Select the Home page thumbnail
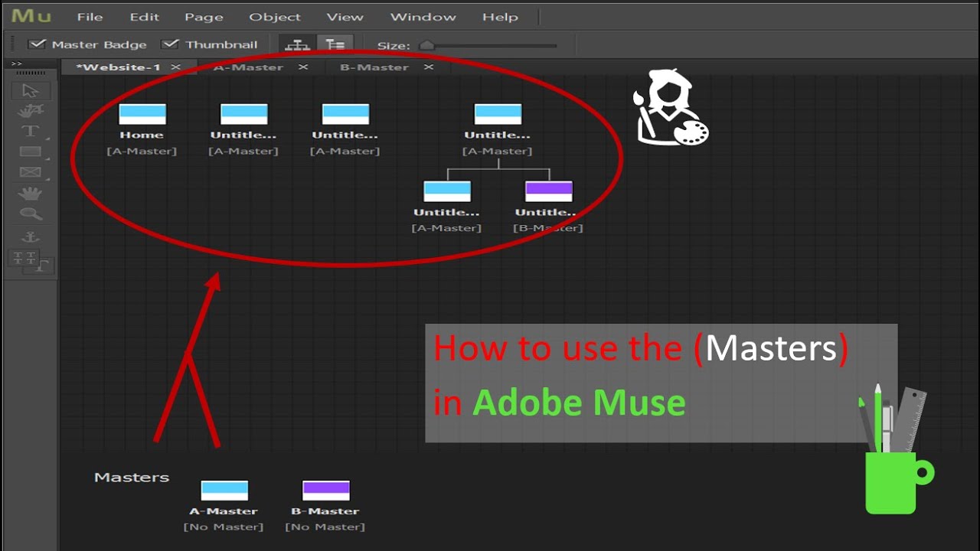 [x=142, y=114]
